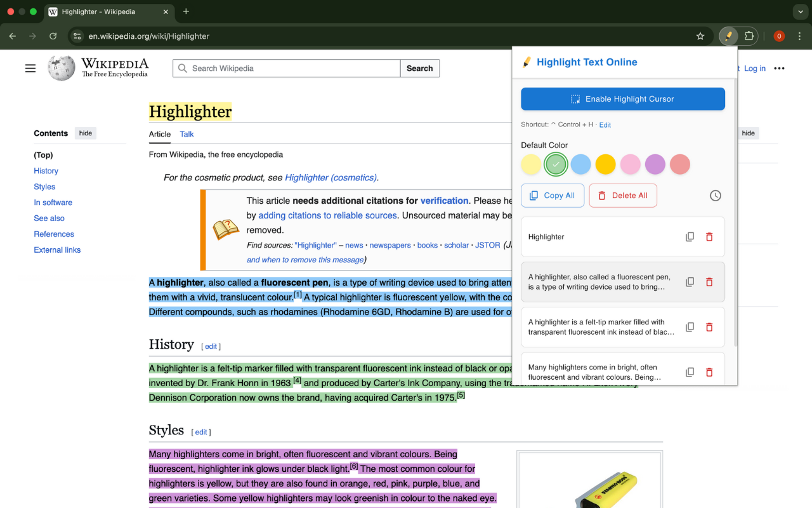The height and width of the screenshot is (508, 812).
Task: Hide the Contents sidebar
Action: [x=86, y=133]
